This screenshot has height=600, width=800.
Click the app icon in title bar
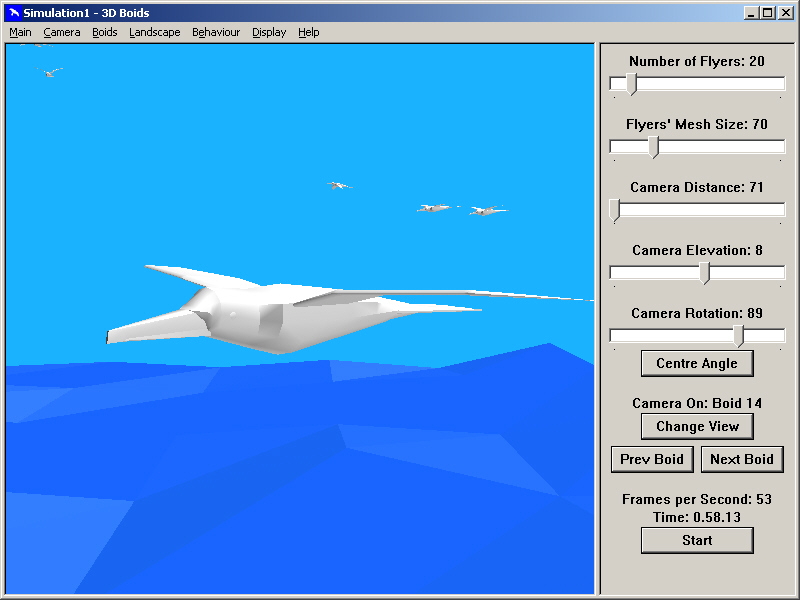tap(14, 13)
